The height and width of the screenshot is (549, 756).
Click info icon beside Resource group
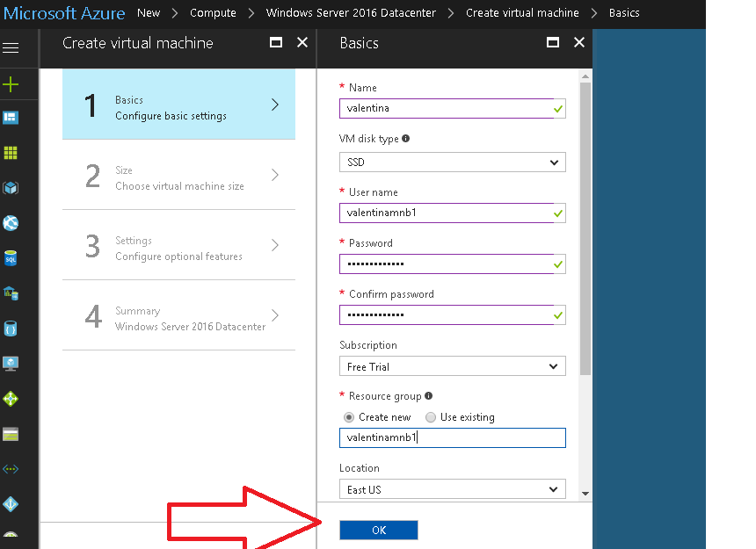[429, 395]
